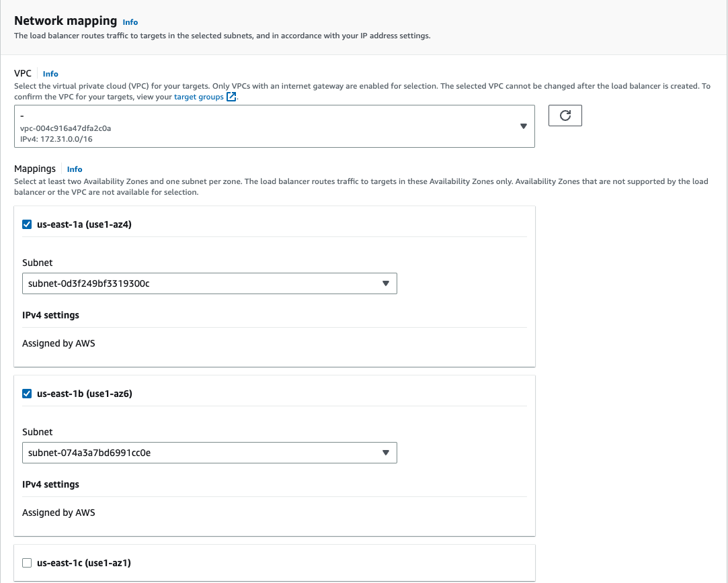The width and height of the screenshot is (728, 583).
Task: Open the VPC selection dropdown
Action: click(269, 126)
